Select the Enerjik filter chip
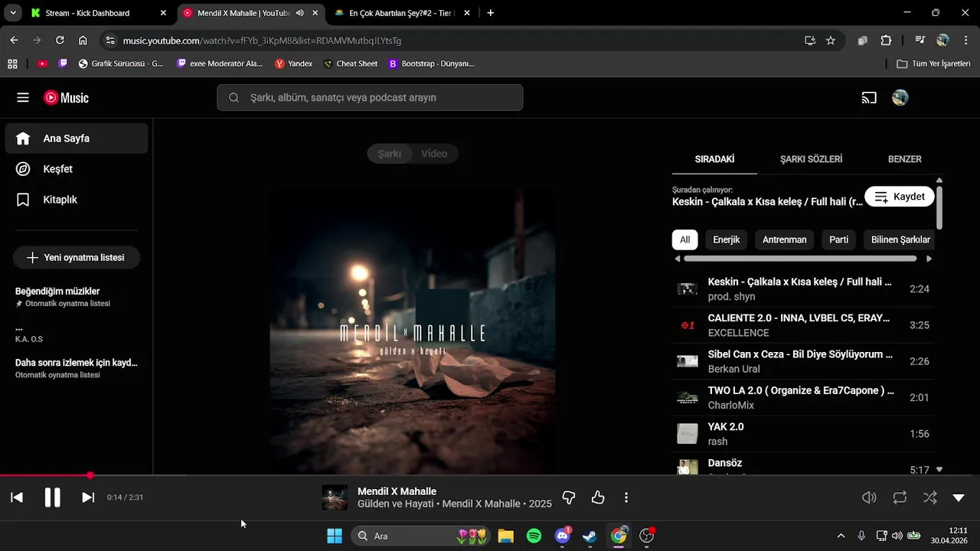Image resolution: width=980 pixels, height=551 pixels. coord(727,240)
